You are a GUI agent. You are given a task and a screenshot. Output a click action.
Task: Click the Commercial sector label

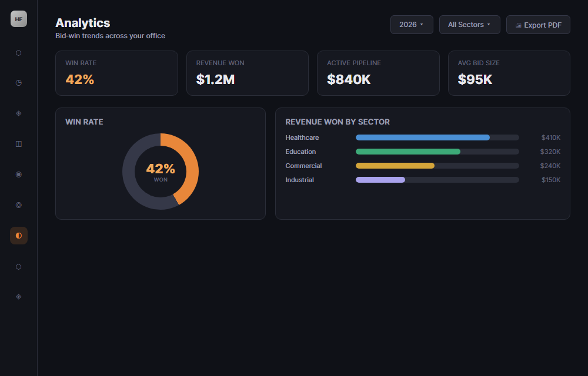coord(303,166)
